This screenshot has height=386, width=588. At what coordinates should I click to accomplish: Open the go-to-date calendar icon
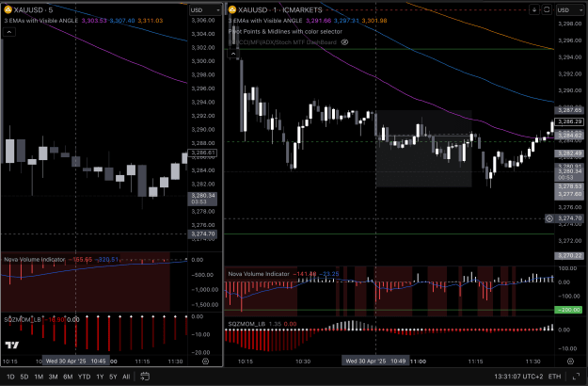point(145,377)
